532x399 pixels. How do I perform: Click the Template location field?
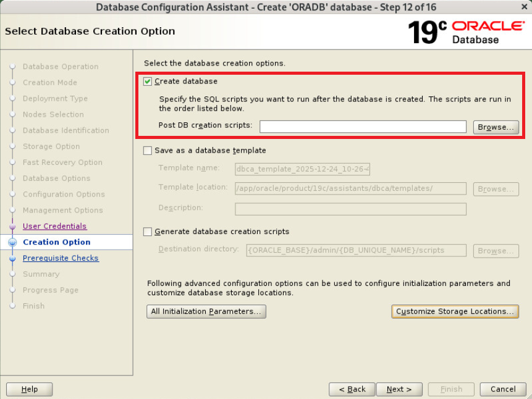(350, 188)
